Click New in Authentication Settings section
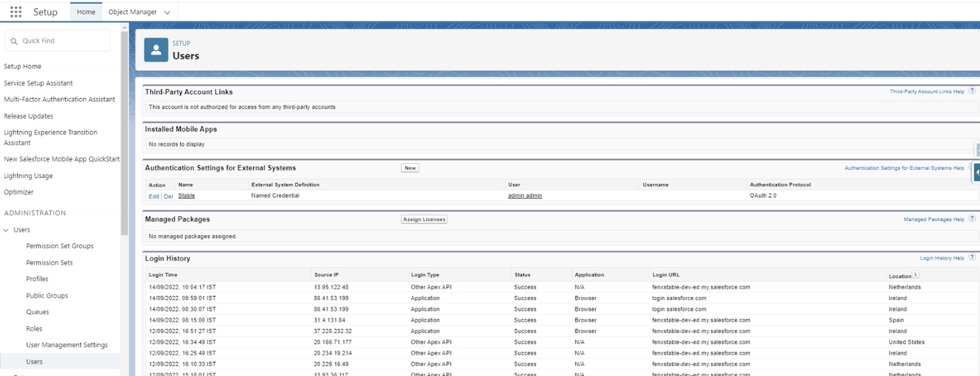Viewport: 980px width, 376px height. [x=410, y=168]
